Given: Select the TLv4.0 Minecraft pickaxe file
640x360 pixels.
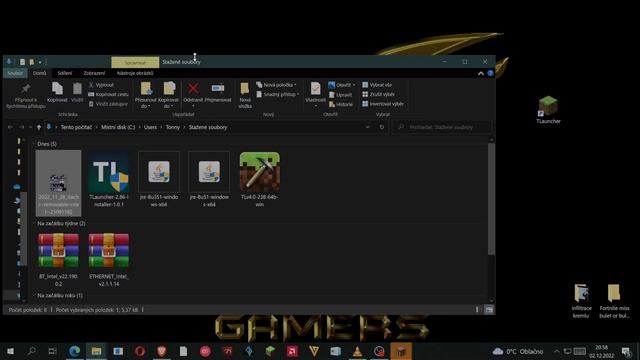Looking at the screenshot, I should 260,180.
